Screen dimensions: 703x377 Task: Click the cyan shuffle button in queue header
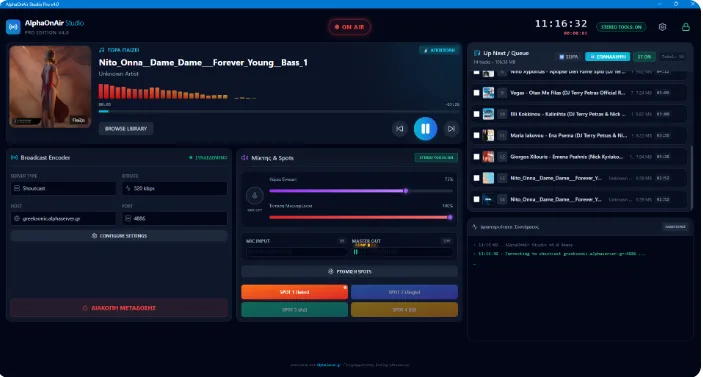pos(608,57)
